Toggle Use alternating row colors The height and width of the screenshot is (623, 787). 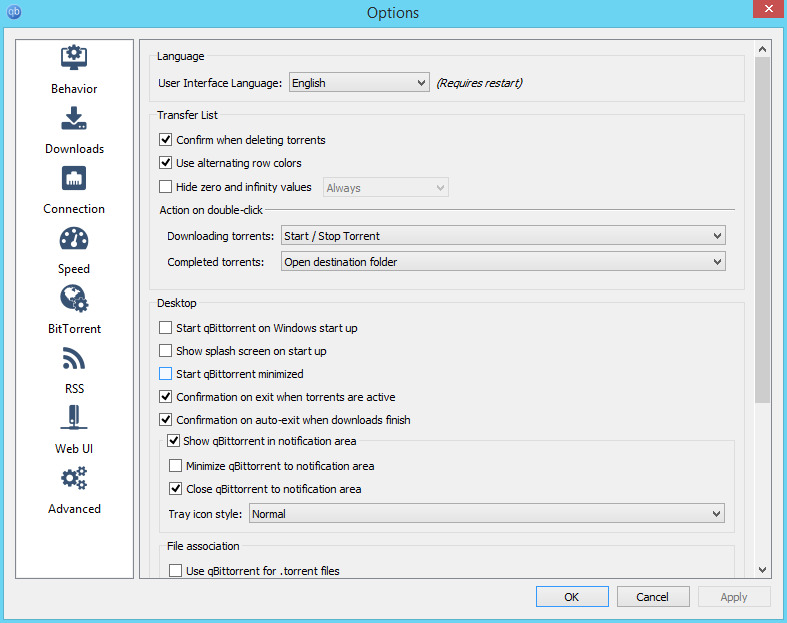pyautogui.click(x=166, y=163)
